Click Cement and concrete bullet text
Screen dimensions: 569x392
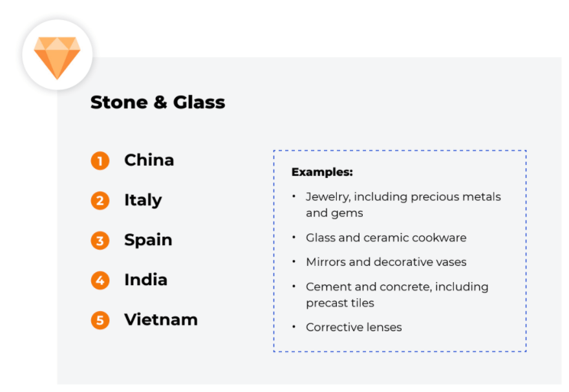pos(397,287)
